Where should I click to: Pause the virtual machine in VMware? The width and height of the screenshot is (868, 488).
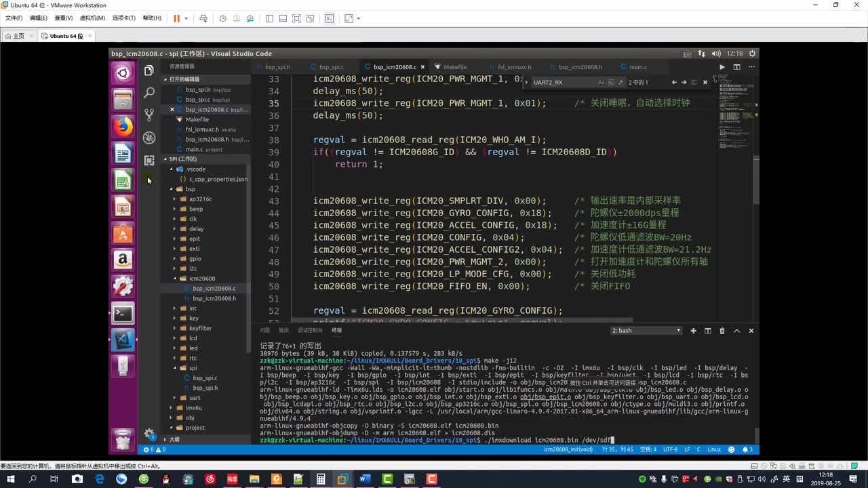(x=177, y=18)
